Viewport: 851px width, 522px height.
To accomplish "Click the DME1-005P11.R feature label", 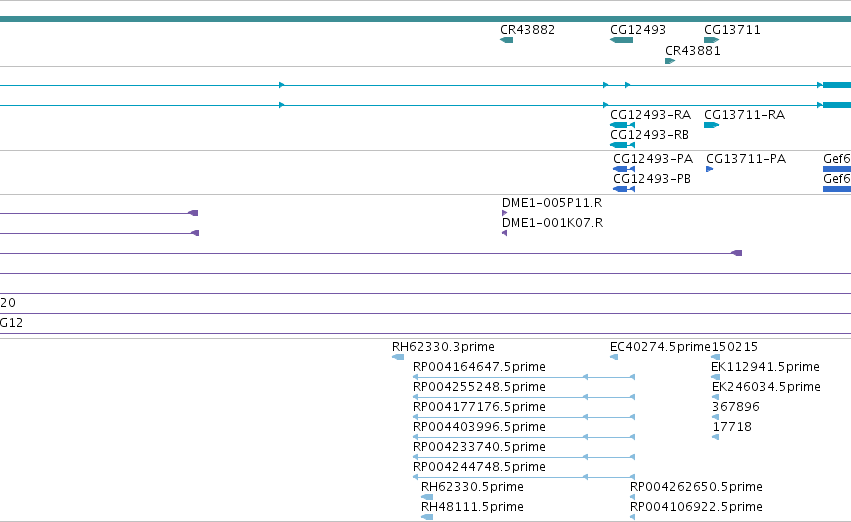I will pos(552,202).
